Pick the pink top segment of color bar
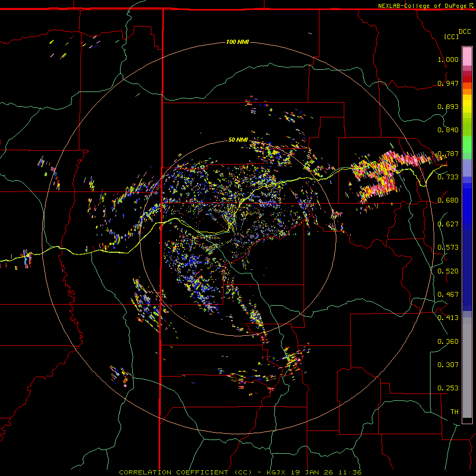 tap(467, 57)
